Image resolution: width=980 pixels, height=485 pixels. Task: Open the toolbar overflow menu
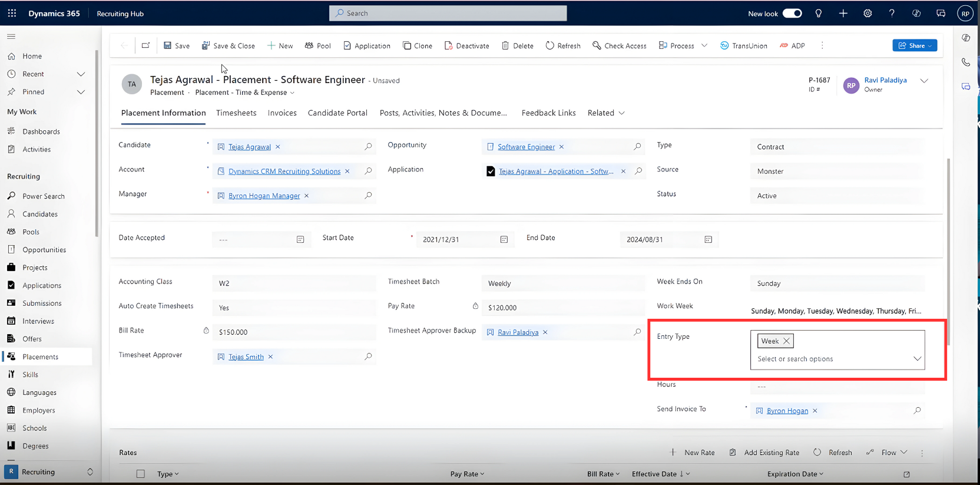pyautogui.click(x=822, y=45)
